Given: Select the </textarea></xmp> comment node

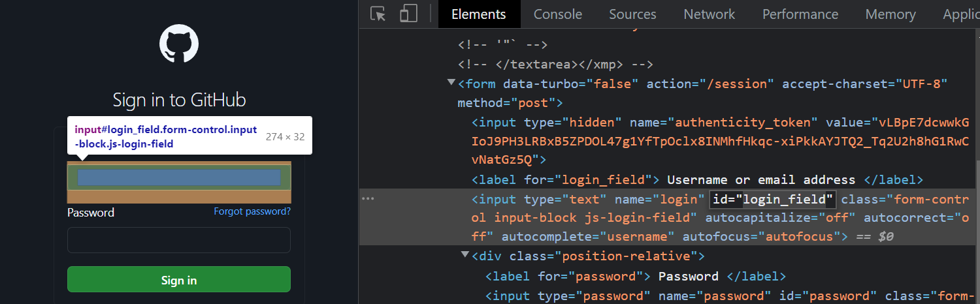Looking at the screenshot, I should click(556, 64).
